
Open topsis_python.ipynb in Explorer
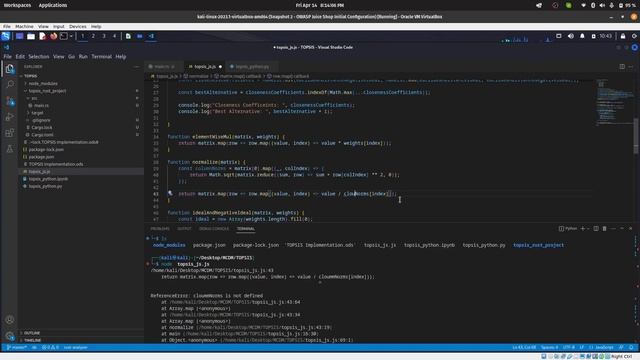pyautogui.click(x=48, y=179)
